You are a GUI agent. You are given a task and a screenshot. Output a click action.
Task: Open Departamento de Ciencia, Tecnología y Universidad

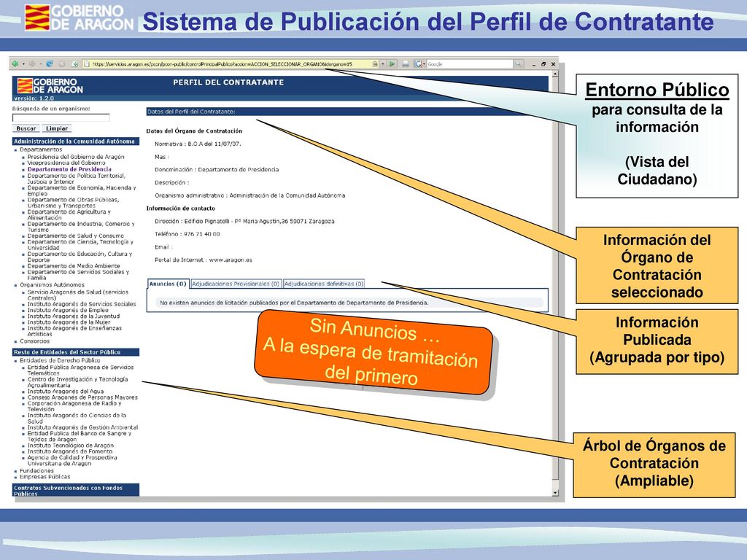click(x=80, y=245)
